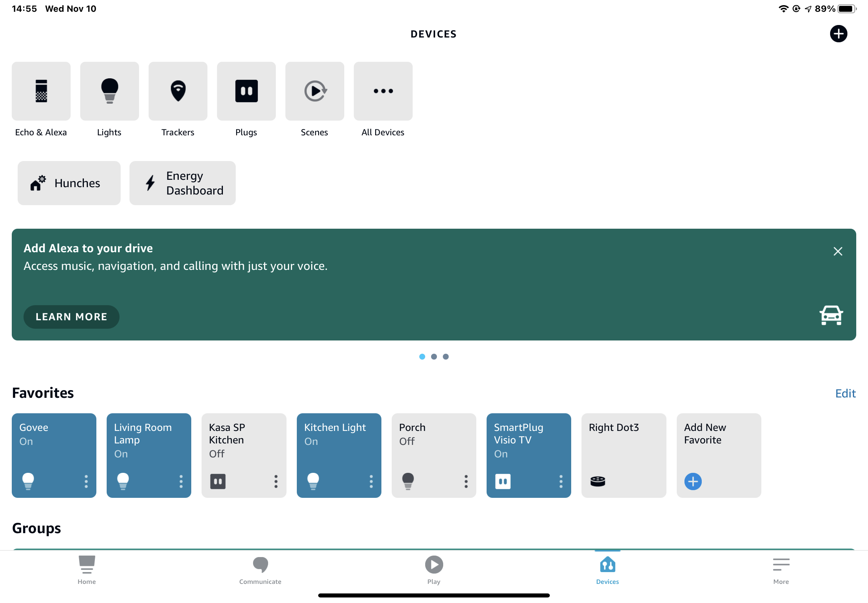Viewport: 868px width, 603px height.
Task: Tap the 'Favorites' section heading
Action: [x=43, y=393]
